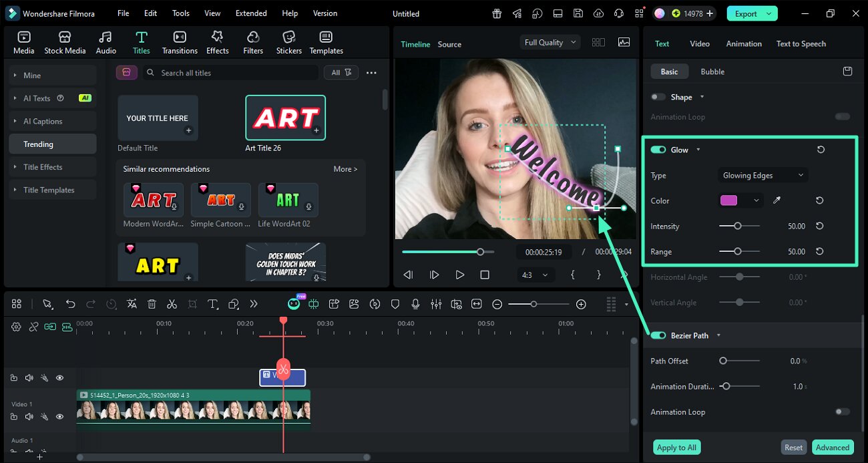Click the Reset button

pos(793,448)
